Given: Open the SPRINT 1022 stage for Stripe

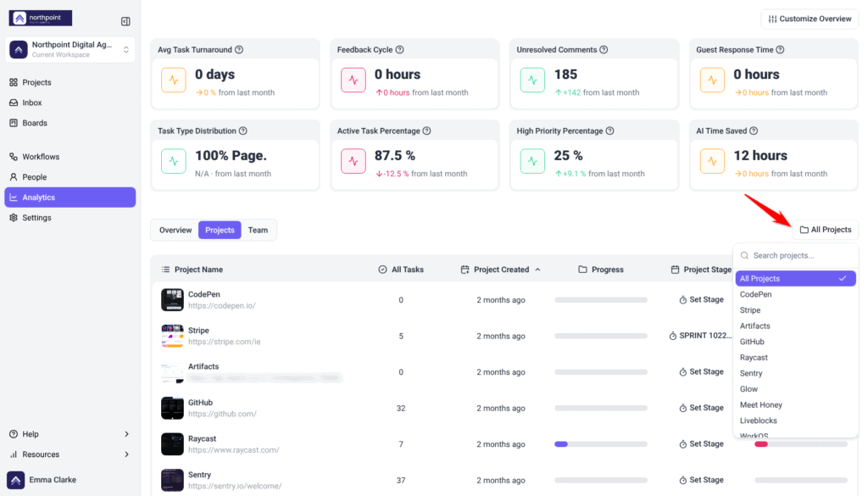Looking at the screenshot, I should click(x=700, y=336).
